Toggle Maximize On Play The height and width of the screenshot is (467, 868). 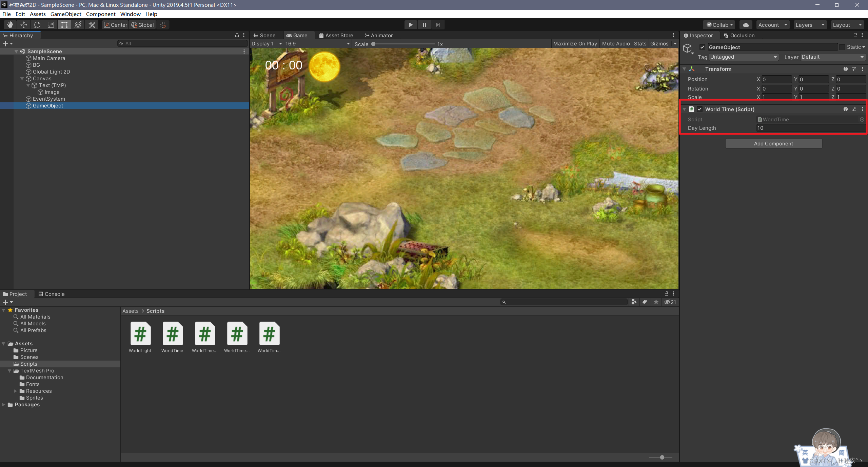point(575,43)
